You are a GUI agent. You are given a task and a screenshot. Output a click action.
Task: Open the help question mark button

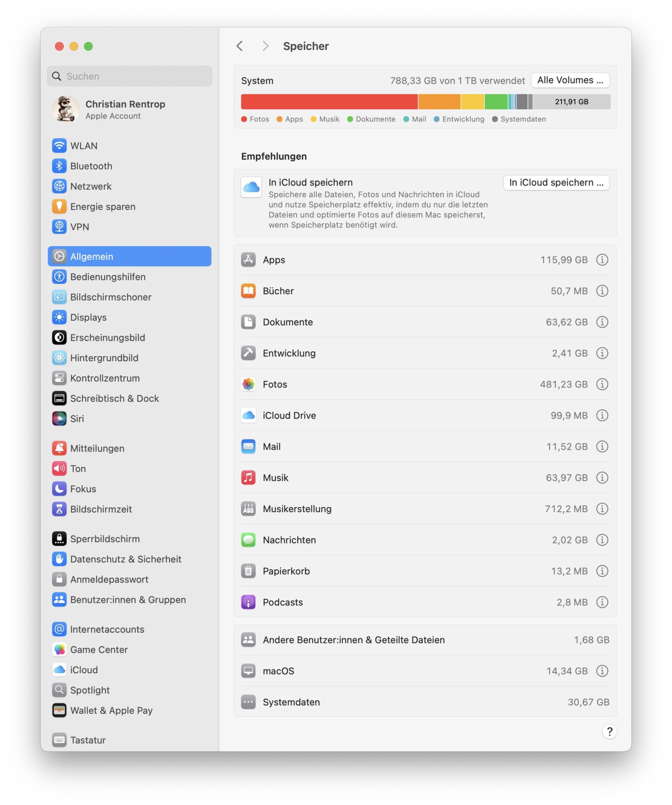click(609, 731)
